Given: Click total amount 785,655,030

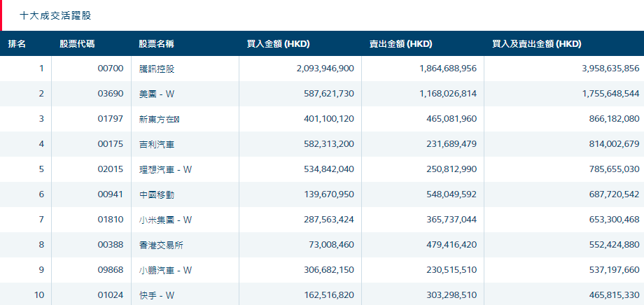Looking at the screenshot, I should coord(614,169).
